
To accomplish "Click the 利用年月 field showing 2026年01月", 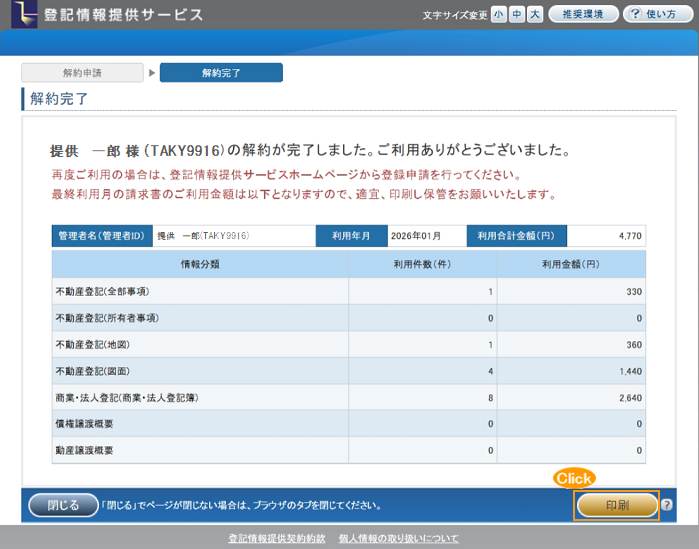I will coord(423,236).
